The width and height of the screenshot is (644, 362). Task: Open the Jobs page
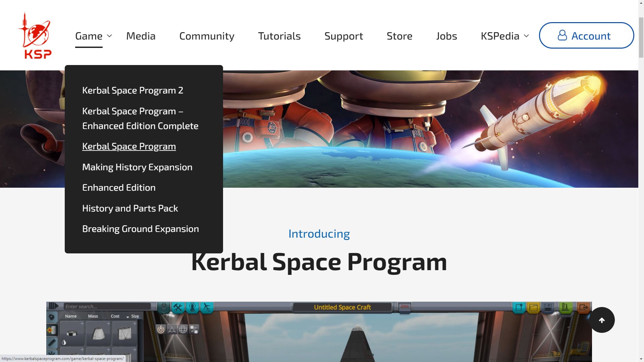pyautogui.click(x=447, y=36)
